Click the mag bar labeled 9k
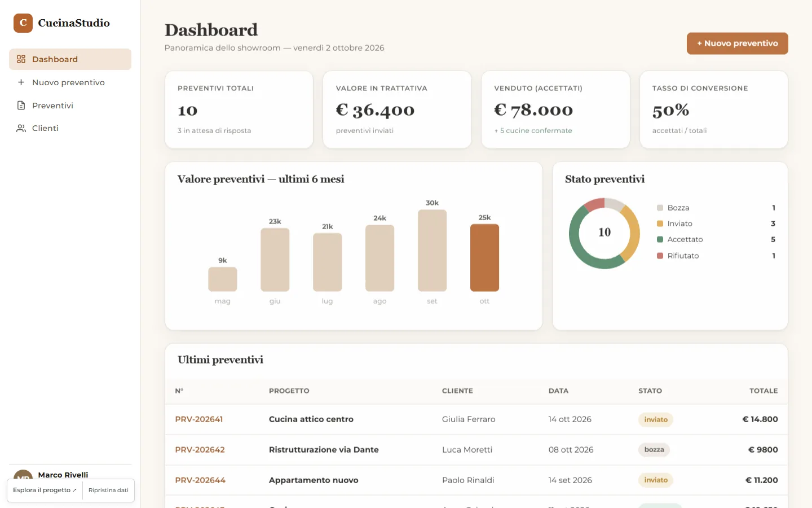 [x=223, y=279]
